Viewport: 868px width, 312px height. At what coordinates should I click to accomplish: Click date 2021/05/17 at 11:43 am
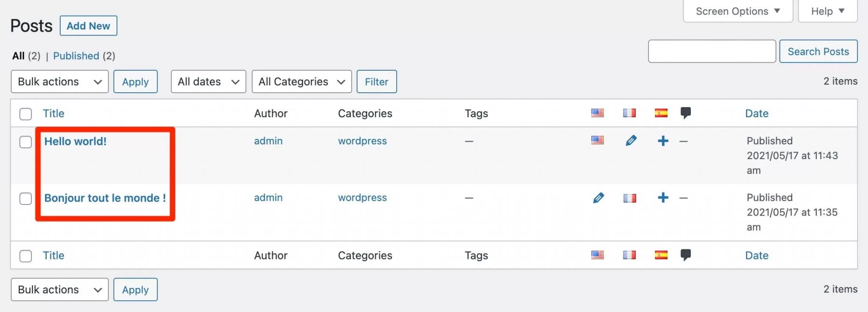792,163
